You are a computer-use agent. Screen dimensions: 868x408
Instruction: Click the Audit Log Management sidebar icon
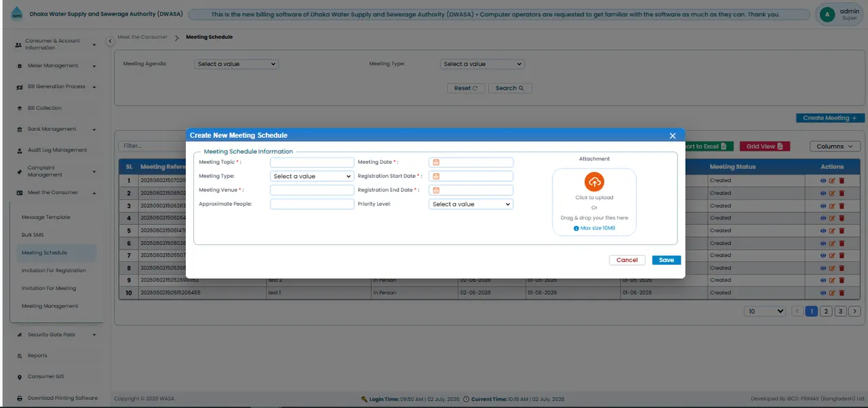pos(20,150)
